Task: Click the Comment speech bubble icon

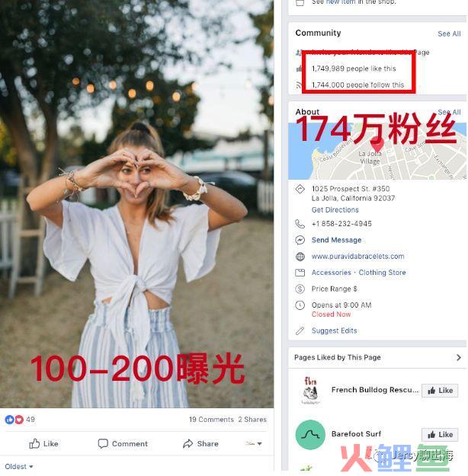Action: [x=103, y=443]
